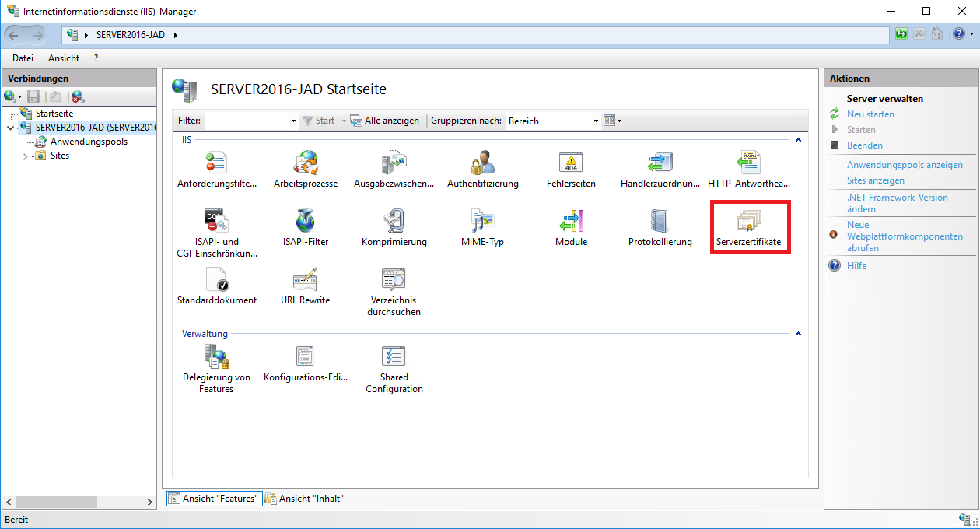The image size is (980, 529).
Task: Click into the Filter input field
Action: click(246, 121)
